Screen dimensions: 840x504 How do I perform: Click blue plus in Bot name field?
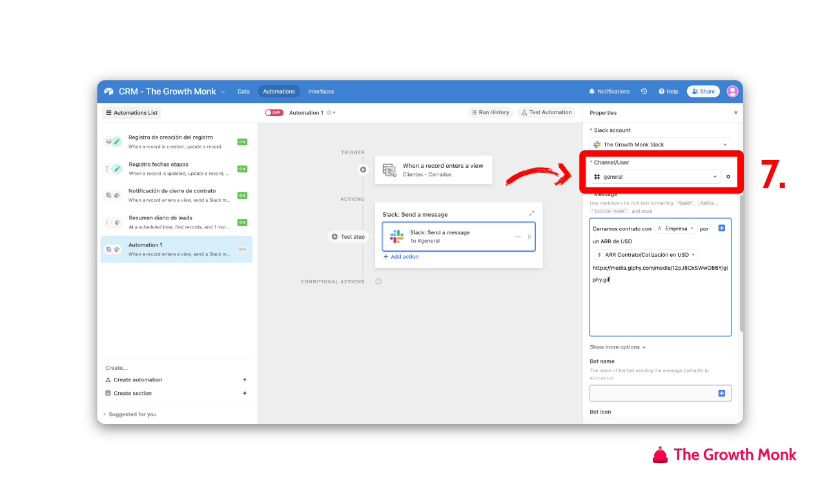(x=722, y=393)
